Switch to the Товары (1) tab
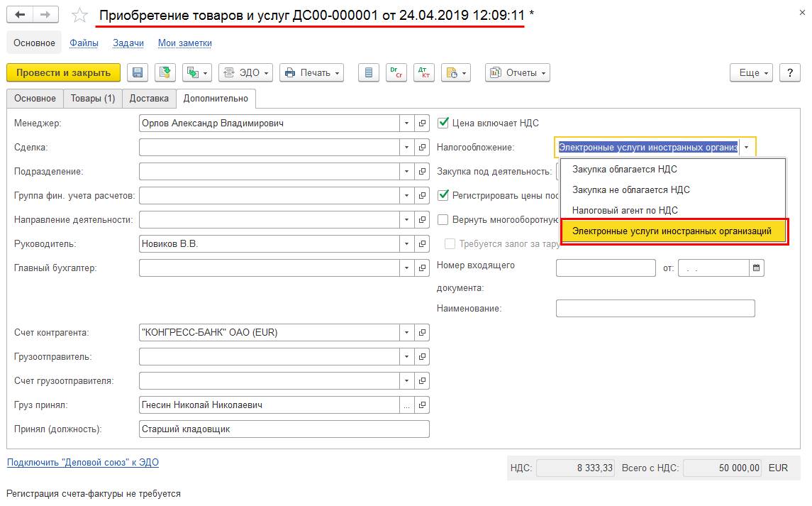The height and width of the screenshot is (506, 812). pyautogui.click(x=93, y=99)
